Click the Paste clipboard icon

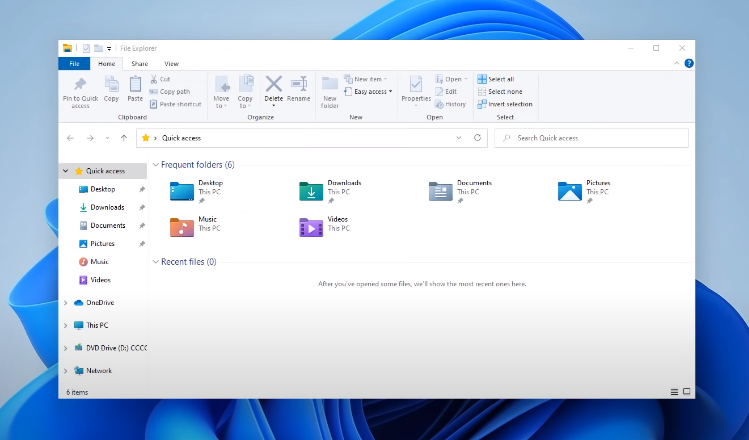[135, 85]
